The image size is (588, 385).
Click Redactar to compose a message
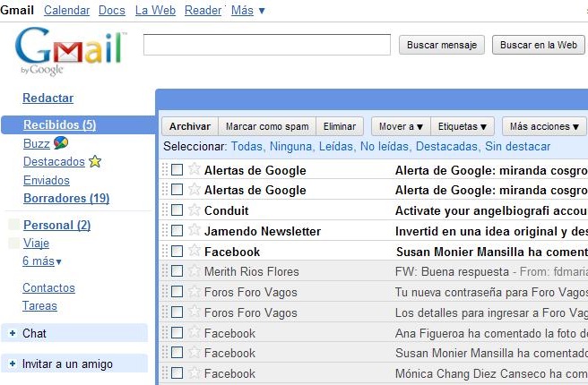click(48, 98)
